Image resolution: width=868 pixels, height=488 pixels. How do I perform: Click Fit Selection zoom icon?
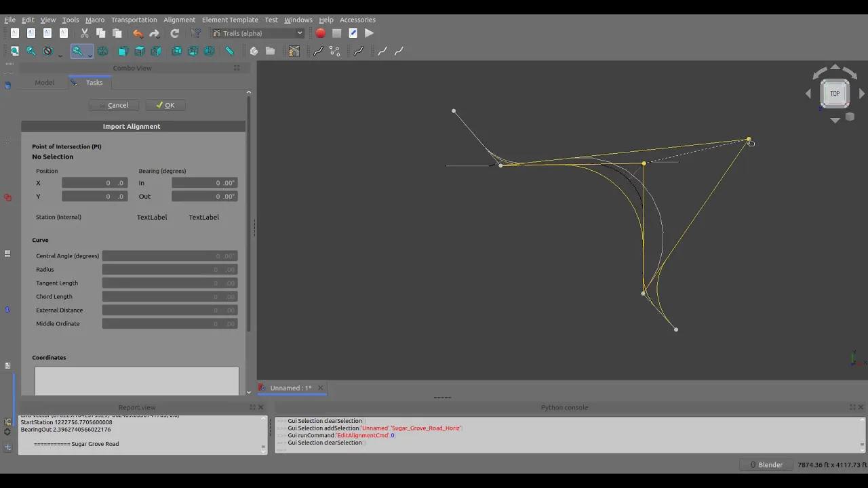tap(31, 51)
